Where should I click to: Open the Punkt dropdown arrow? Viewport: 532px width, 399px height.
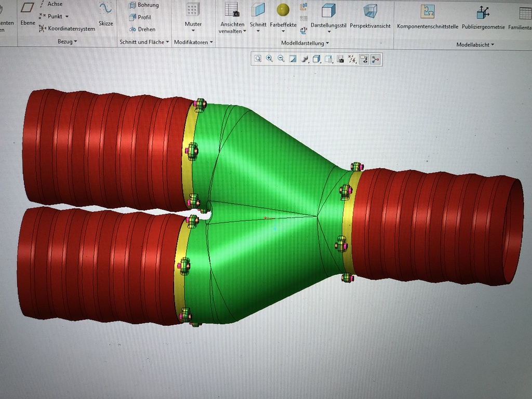tap(67, 16)
